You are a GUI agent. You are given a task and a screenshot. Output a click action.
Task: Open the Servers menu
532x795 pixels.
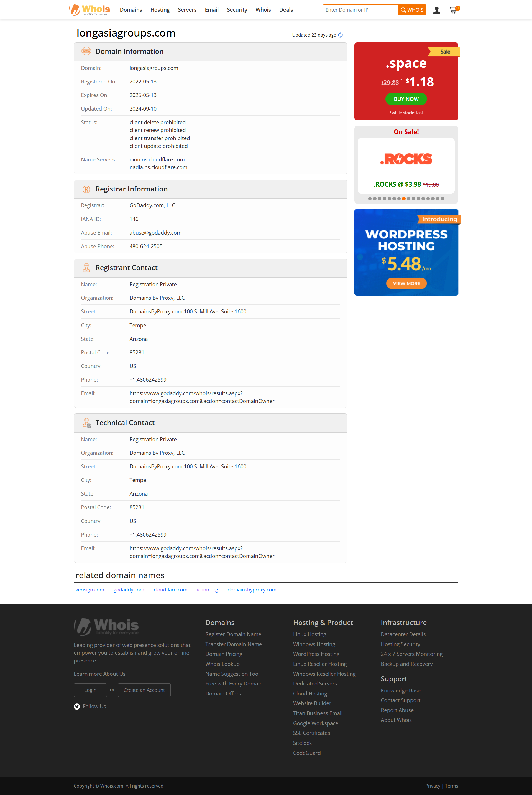tap(187, 10)
